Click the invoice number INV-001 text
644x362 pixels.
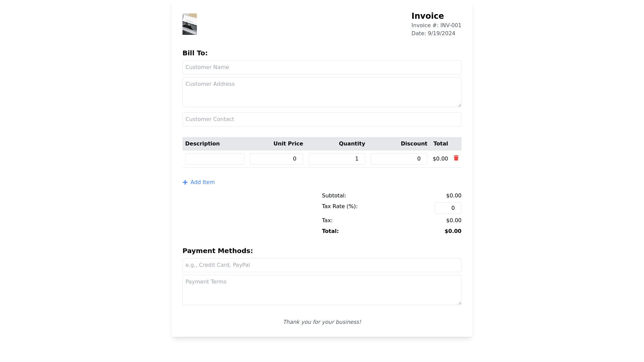[450, 25]
